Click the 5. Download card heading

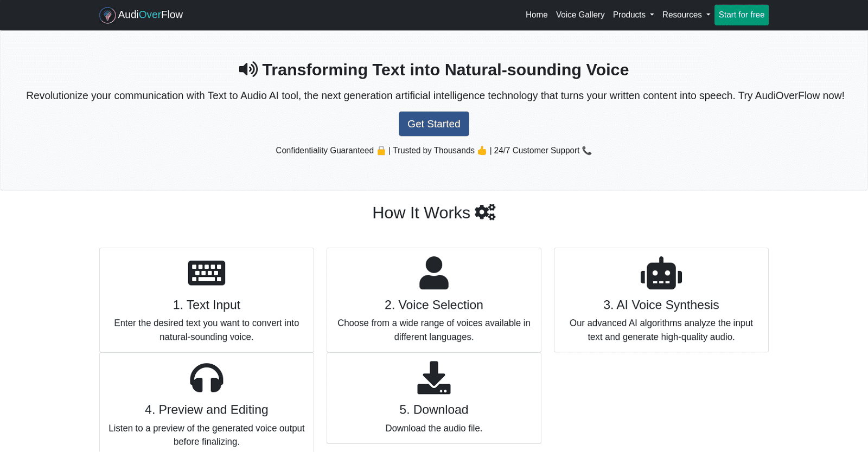pyautogui.click(x=434, y=410)
